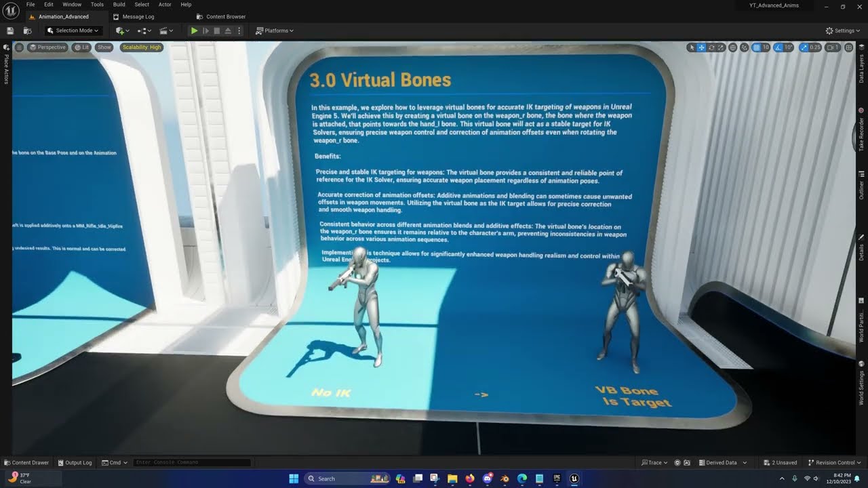868x488 pixels.
Task: Open the Edit menu
Action: coord(49,5)
